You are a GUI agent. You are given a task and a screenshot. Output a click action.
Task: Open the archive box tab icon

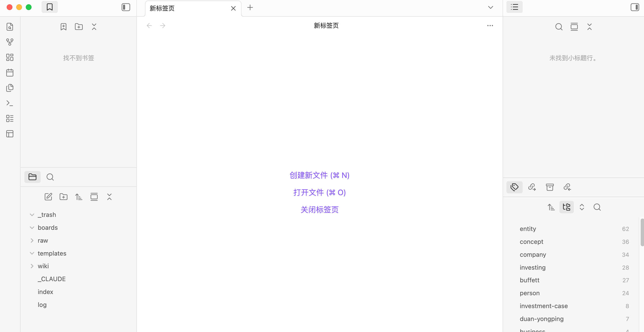550,187
